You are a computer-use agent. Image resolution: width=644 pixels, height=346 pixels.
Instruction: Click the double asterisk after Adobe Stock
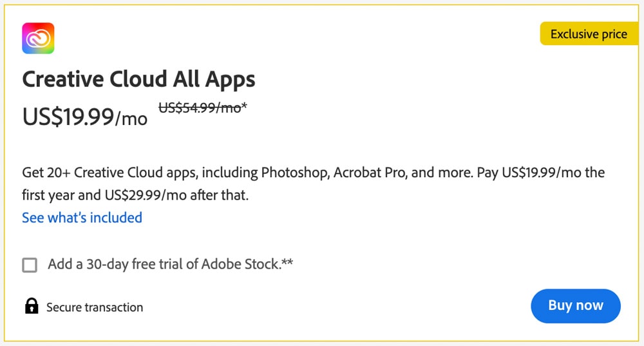(x=287, y=262)
